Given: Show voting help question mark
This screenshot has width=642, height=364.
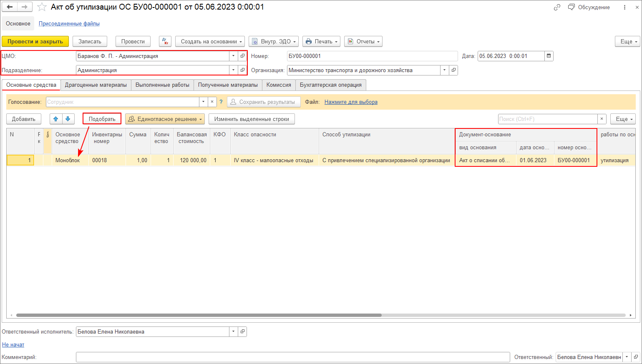Looking at the screenshot, I should [x=221, y=102].
